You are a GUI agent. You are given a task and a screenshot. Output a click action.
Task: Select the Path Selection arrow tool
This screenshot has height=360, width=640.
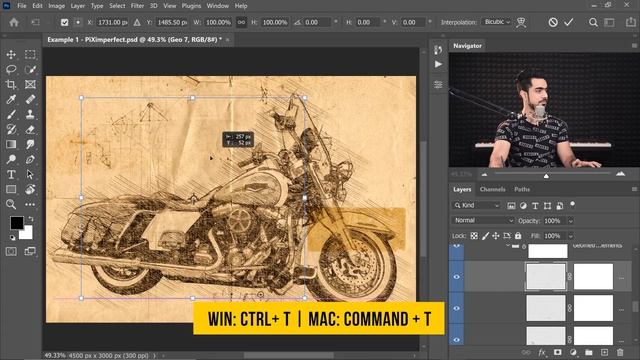(x=30, y=174)
